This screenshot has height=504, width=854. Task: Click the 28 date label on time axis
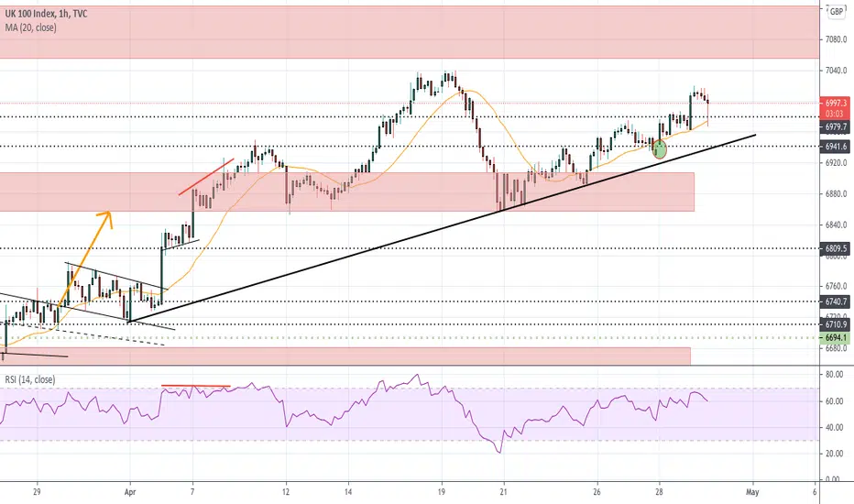(659, 491)
